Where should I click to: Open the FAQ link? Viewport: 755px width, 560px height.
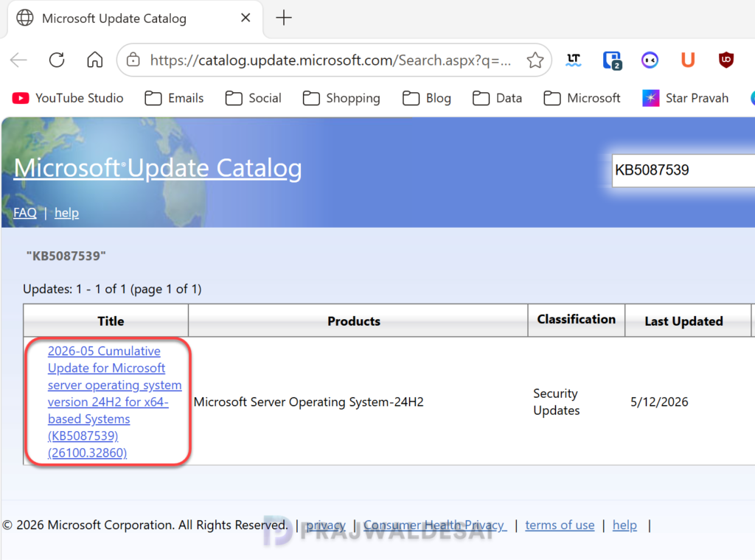[25, 213]
